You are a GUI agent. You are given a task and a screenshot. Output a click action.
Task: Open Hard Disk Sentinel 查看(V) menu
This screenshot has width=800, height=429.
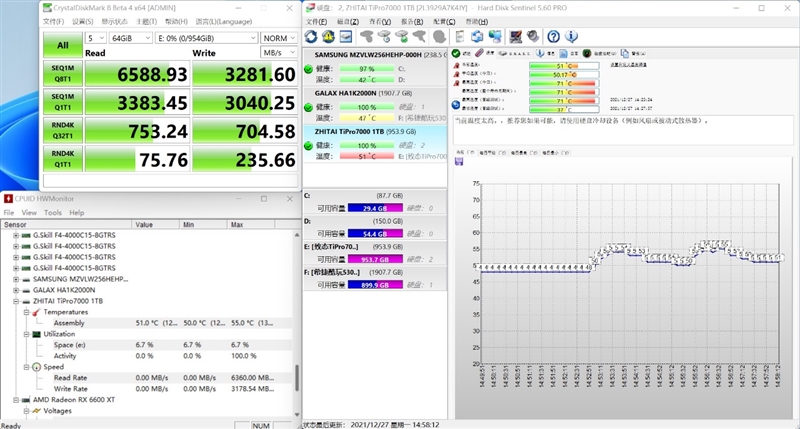(x=380, y=21)
